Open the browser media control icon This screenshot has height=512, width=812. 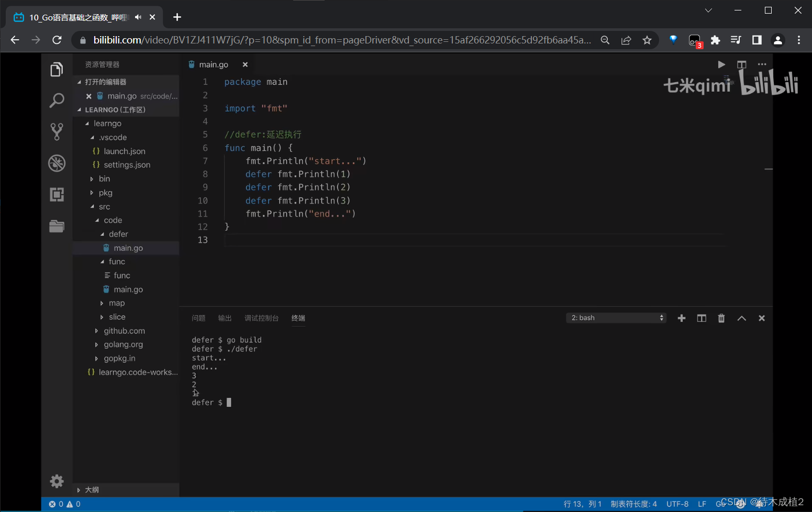(736, 40)
